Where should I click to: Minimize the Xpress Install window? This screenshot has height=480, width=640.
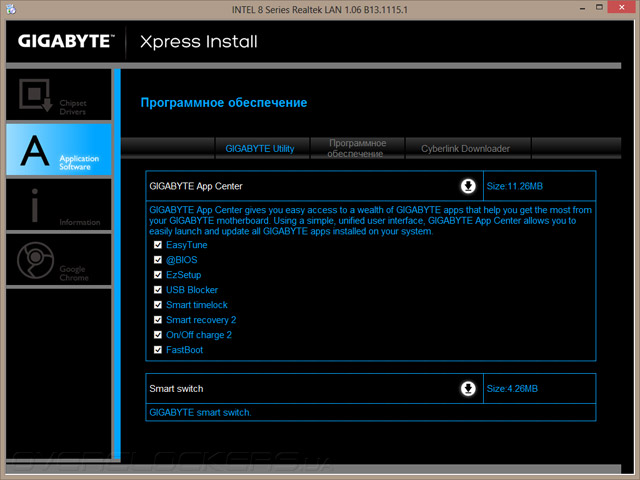click(582, 8)
